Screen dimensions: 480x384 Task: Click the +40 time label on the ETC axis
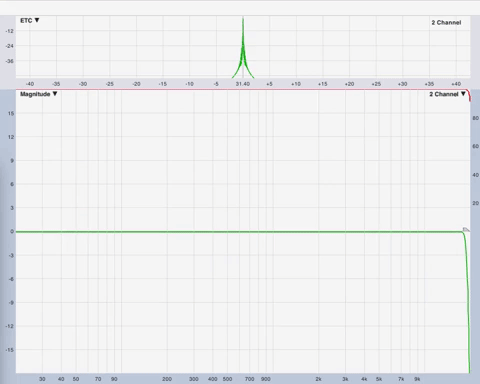[x=456, y=84]
